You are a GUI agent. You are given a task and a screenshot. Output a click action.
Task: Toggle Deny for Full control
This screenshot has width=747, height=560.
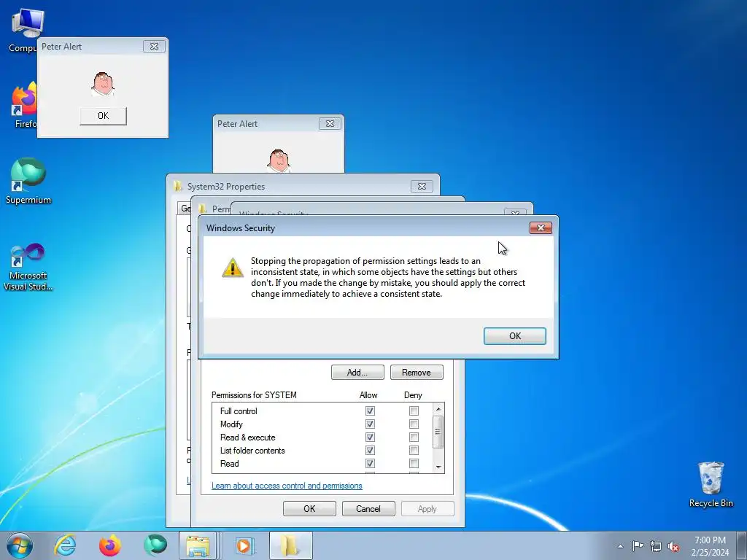pyautogui.click(x=414, y=411)
